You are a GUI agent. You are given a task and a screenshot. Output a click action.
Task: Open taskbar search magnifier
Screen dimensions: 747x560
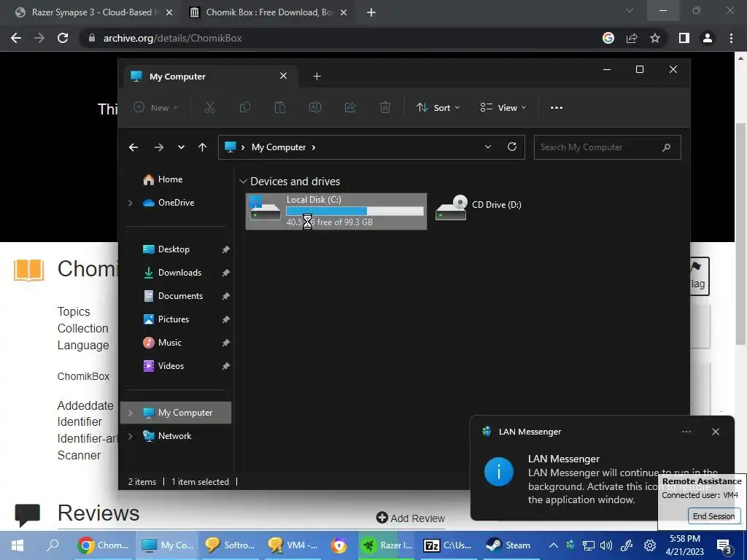tap(53, 545)
